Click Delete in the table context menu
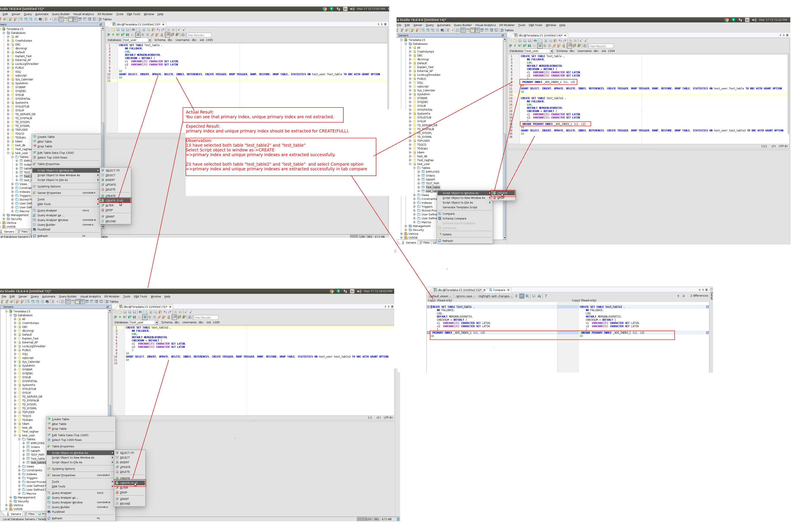This screenshot has width=797, height=532. (447, 235)
